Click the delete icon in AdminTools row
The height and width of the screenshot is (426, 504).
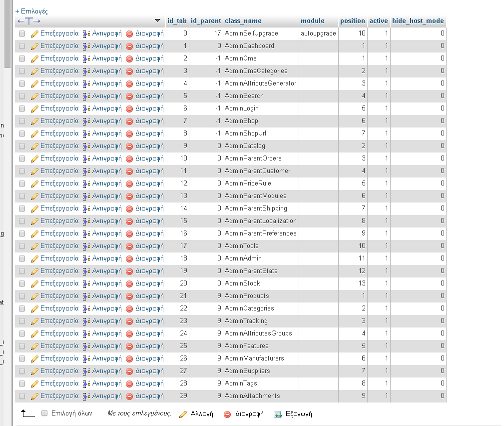click(x=129, y=246)
